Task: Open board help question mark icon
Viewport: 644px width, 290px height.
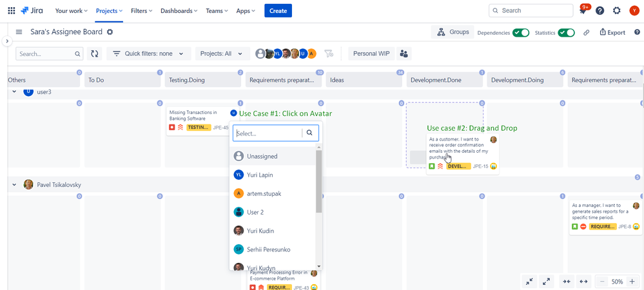Action: click(637, 32)
